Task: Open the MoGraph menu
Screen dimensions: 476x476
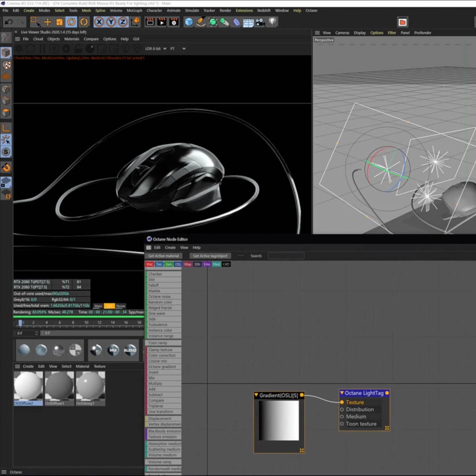Action: click(134, 10)
